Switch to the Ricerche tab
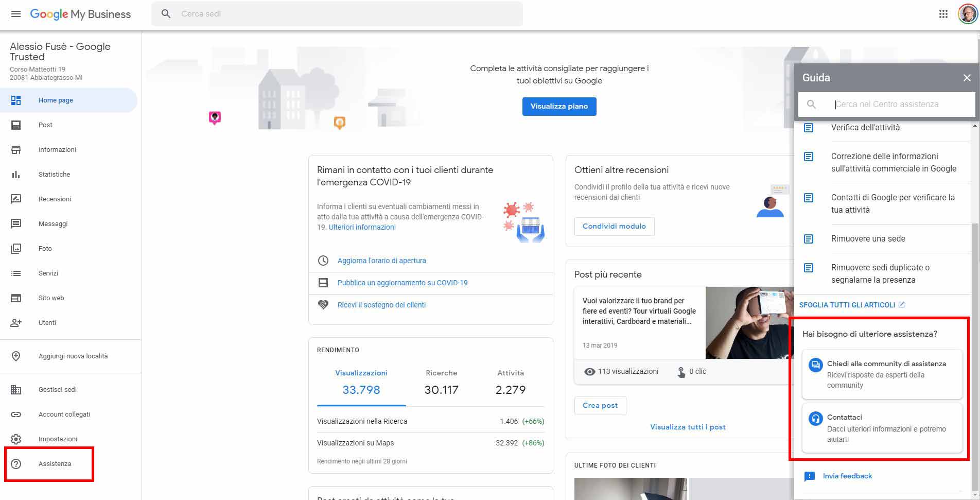This screenshot has height=500, width=980. (x=441, y=373)
